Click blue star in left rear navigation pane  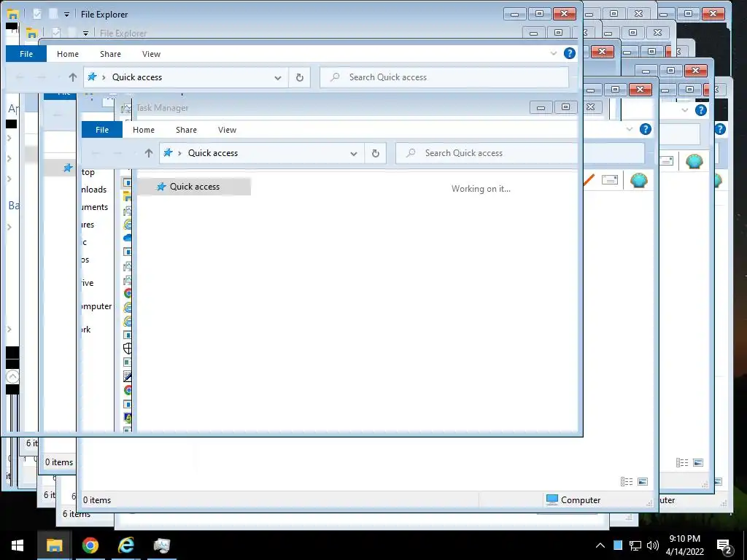tap(68, 168)
